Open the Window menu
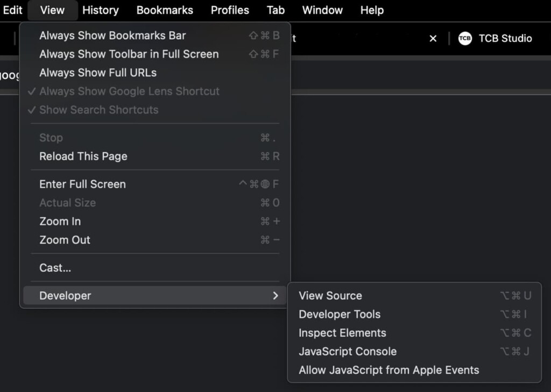The width and height of the screenshot is (551, 392). tap(322, 10)
